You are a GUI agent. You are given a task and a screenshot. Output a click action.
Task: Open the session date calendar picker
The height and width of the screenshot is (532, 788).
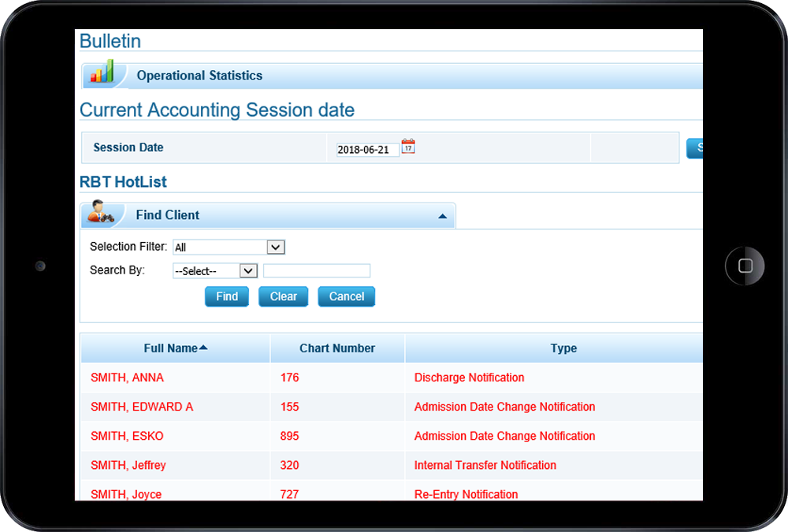pos(408,145)
